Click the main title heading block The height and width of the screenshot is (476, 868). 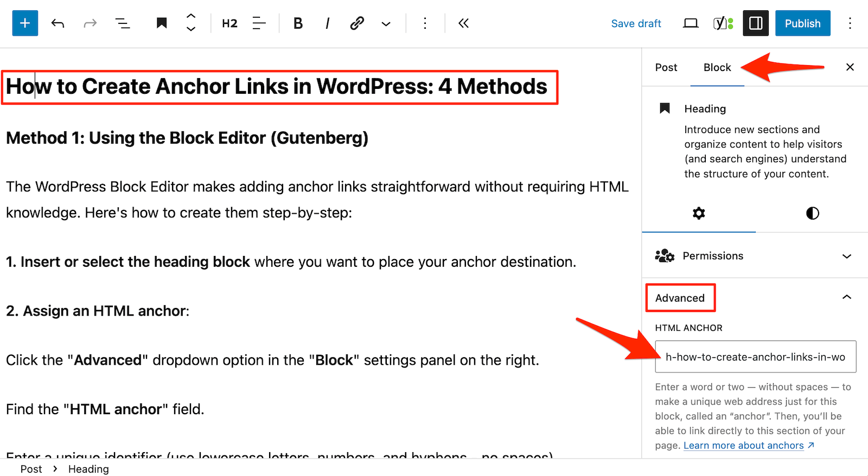(277, 87)
